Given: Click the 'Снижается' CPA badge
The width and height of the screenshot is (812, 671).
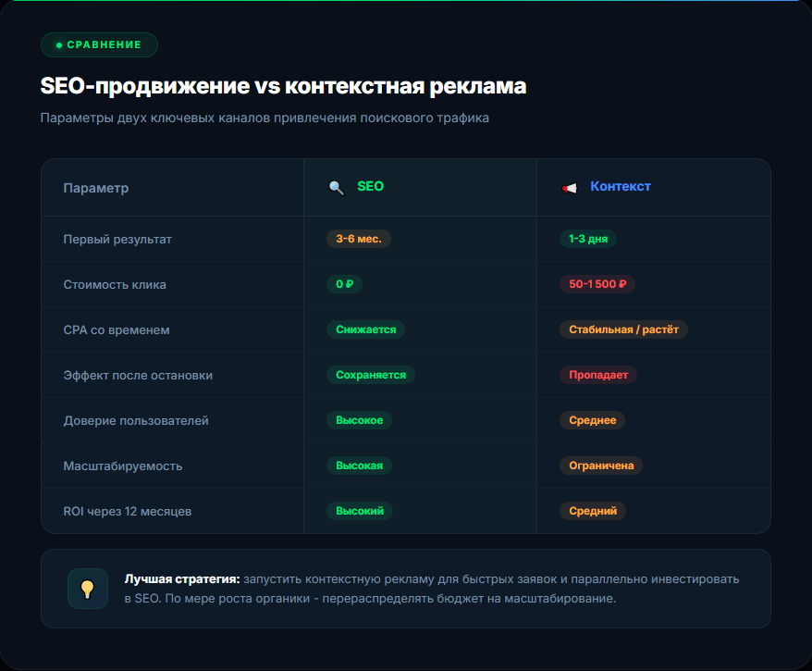Looking at the screenshot, I should point(365,329).
